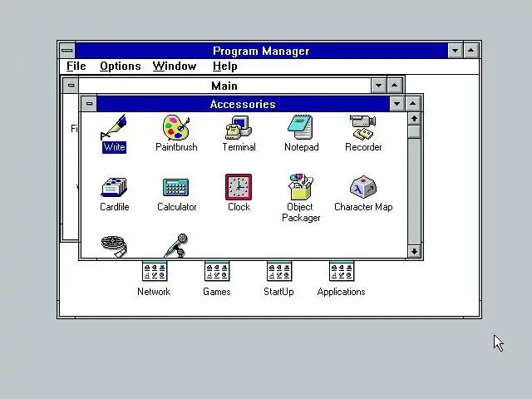Screen dimensions: 532x399
Task: Select the Object Packager icon
Action: click(301, 187)
